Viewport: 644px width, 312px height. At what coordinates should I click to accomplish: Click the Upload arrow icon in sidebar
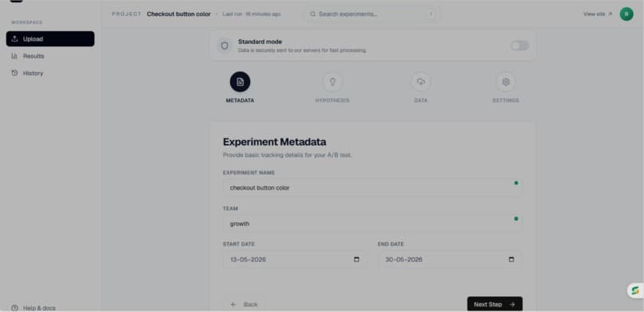(15, 38)
